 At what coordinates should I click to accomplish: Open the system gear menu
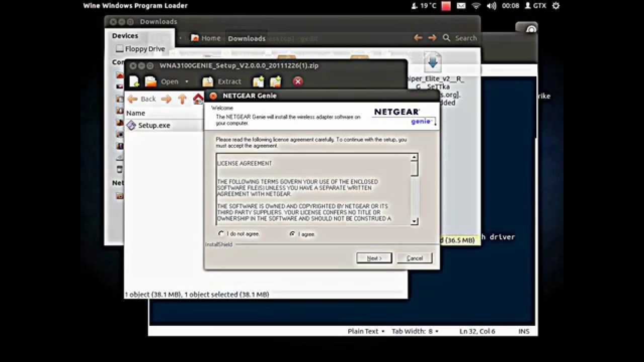[x=555, y=6]
